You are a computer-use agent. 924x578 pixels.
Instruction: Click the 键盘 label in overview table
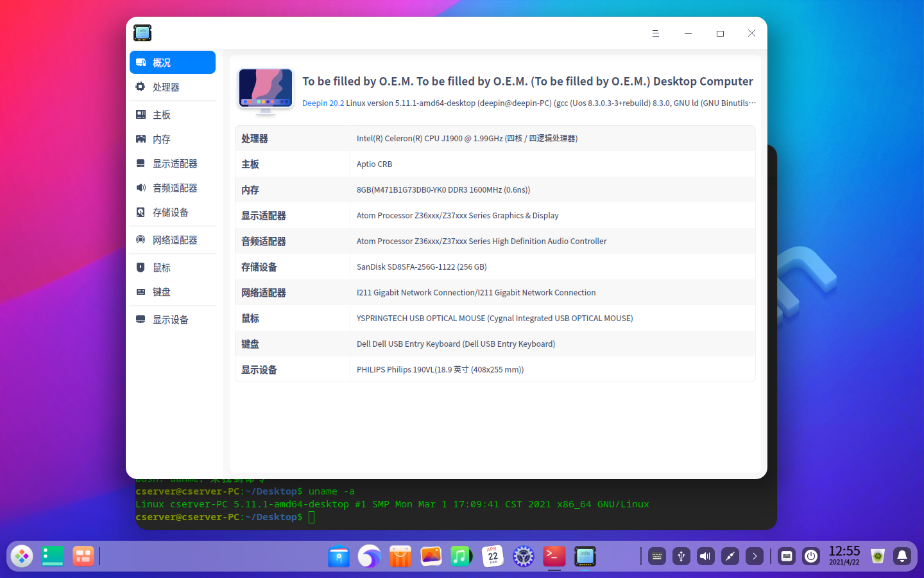pyautogui.click(x=250, y=344)
